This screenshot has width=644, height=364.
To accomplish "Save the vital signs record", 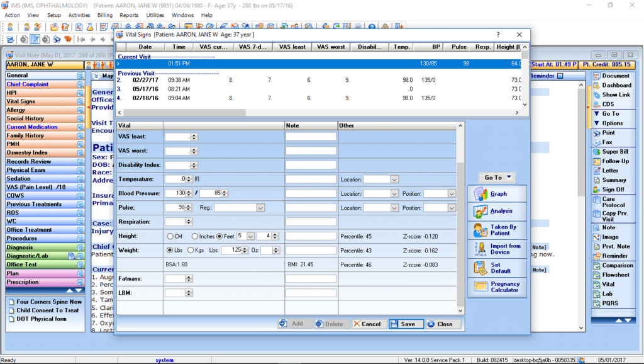I will (406, 324).
